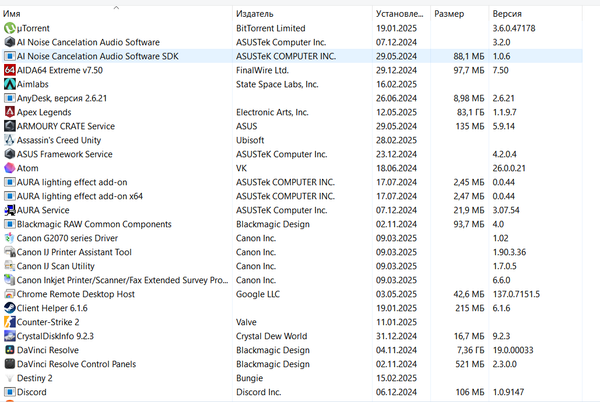
Task: Click the Discord Inc. publisher cell
Action: 258,392
